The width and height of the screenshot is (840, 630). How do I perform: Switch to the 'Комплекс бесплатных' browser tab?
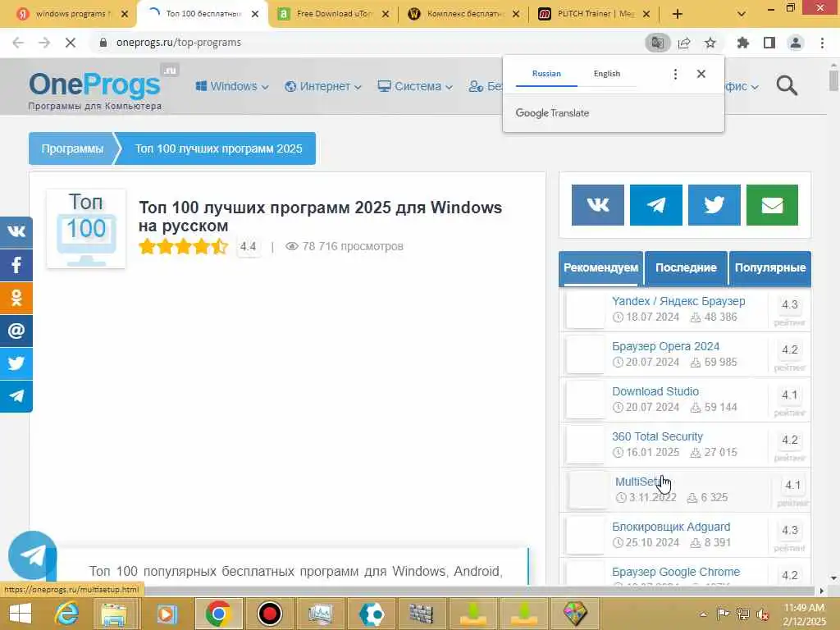(x=463, y=14)
